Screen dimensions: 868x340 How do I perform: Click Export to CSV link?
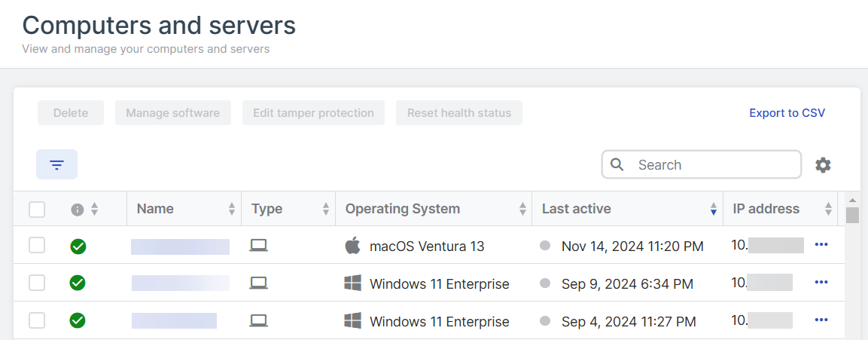tap(787, 113)
